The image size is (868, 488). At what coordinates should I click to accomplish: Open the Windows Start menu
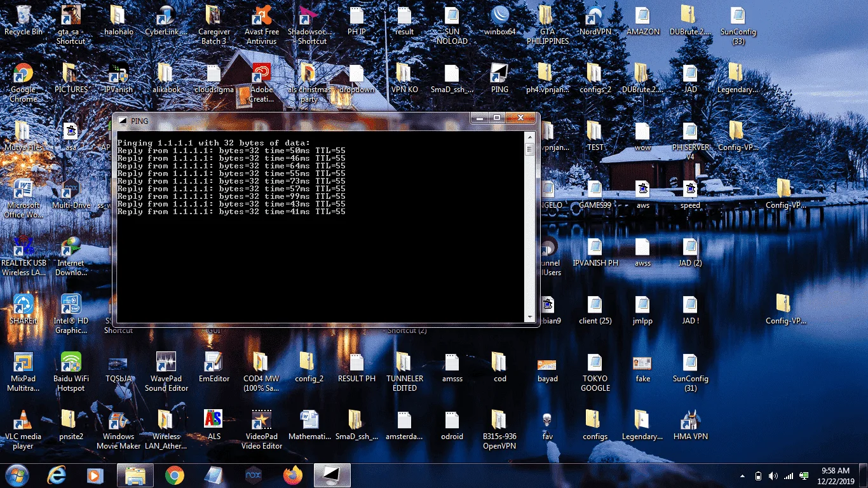(18, 475)
